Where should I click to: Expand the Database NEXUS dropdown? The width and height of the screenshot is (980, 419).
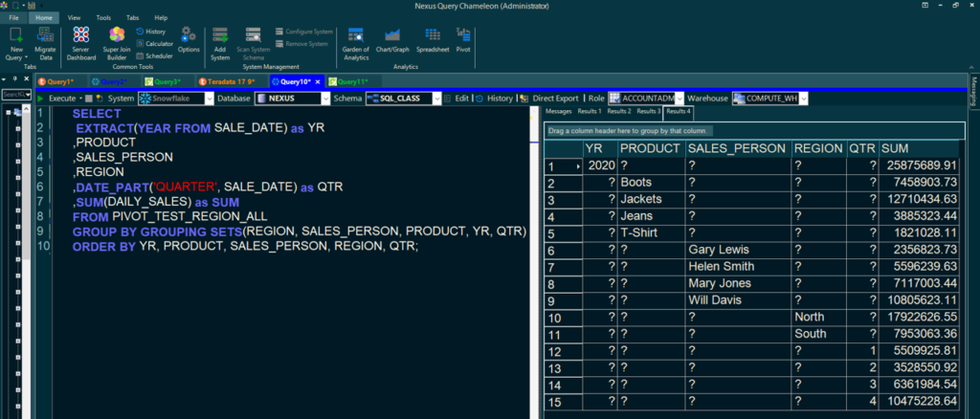pyautogui.click(x=324, y=99)
